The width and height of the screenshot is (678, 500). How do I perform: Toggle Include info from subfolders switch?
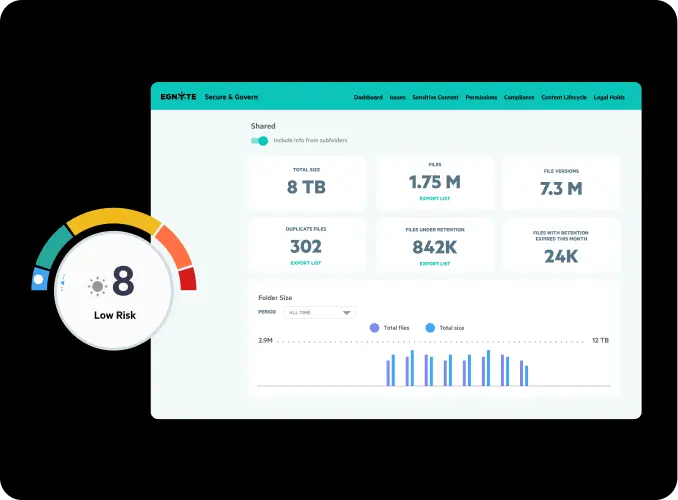point(259,141)
